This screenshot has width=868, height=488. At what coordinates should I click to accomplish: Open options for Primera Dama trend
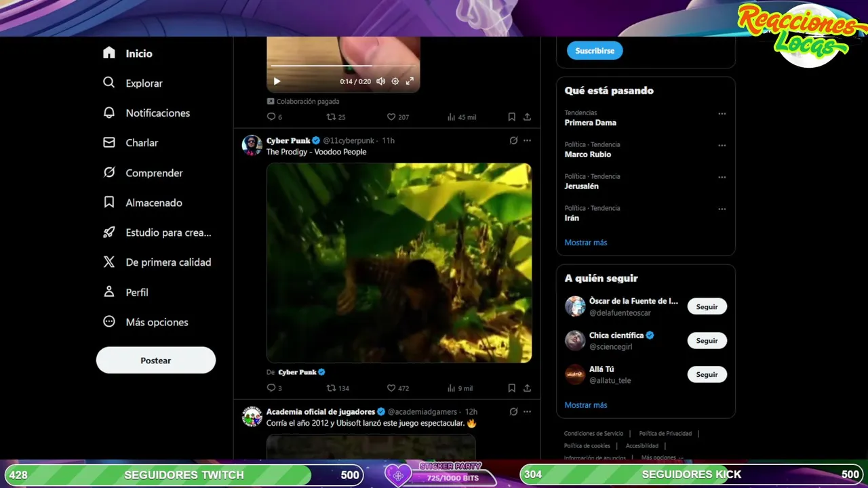(x=722, y=114)
